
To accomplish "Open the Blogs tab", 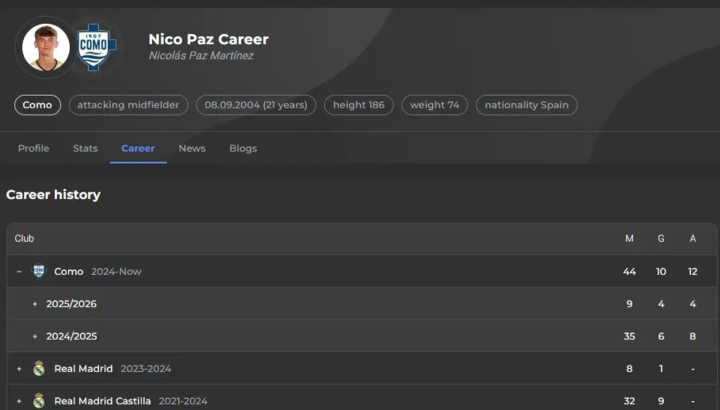I will 243,148.
